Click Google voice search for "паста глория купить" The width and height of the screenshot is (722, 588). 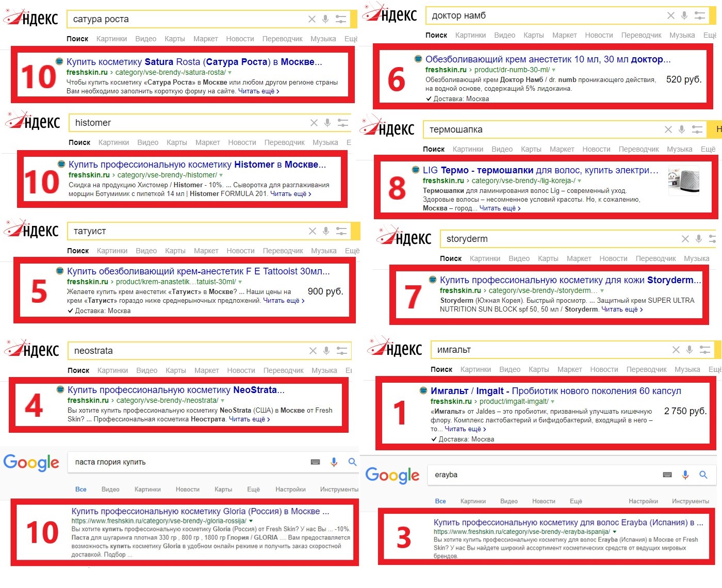[x=334, y=462]
